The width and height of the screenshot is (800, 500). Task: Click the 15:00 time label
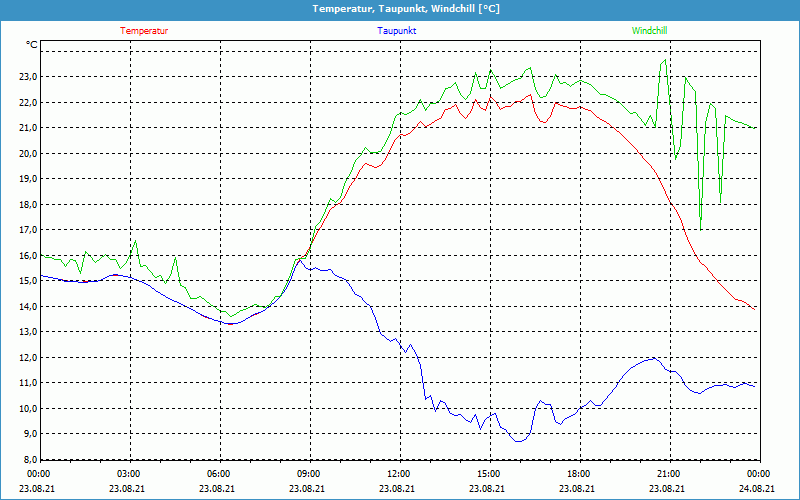[x=489, y=474]
